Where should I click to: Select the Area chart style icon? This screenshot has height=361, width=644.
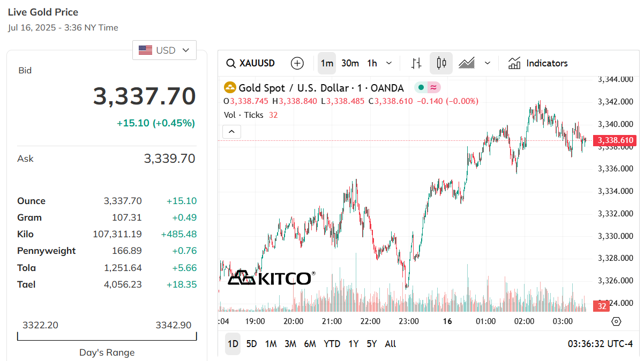coord(467,63)
